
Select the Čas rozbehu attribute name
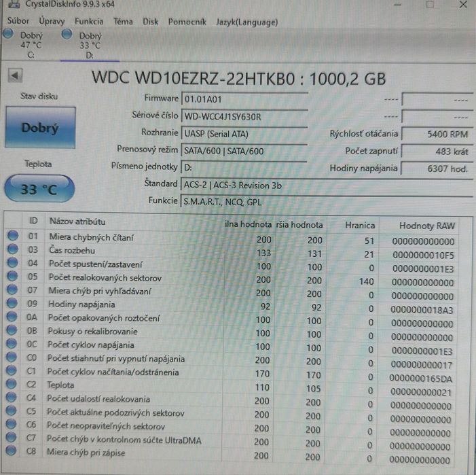coord(72,250)
